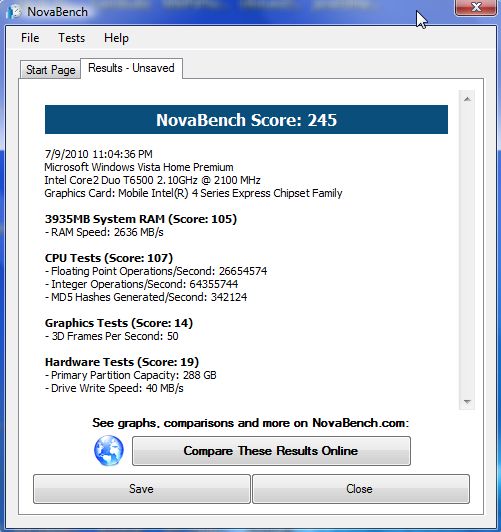Image resolution: width=501 pixels, height=532 pixels.
Task: Save the benchmark results
Action: 142,489
